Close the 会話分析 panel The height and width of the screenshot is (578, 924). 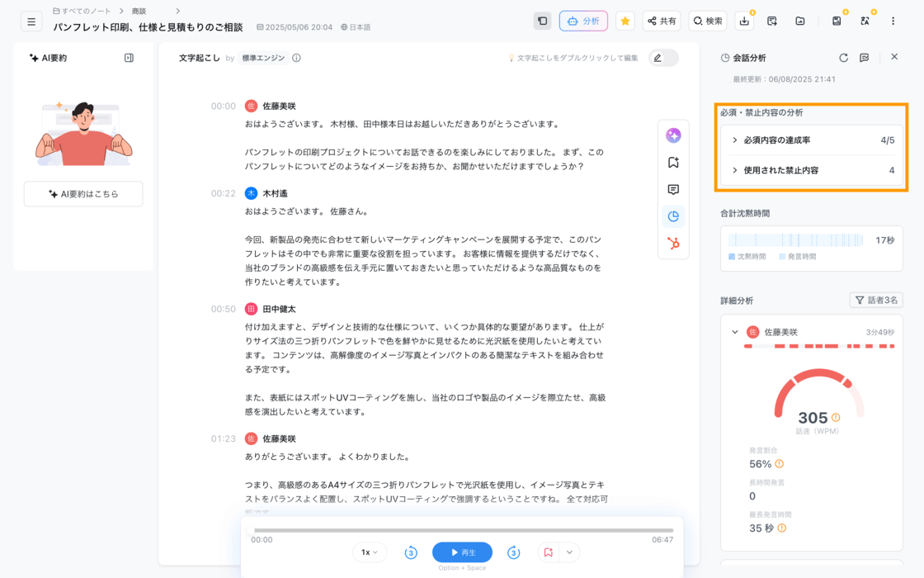[894, 57]
